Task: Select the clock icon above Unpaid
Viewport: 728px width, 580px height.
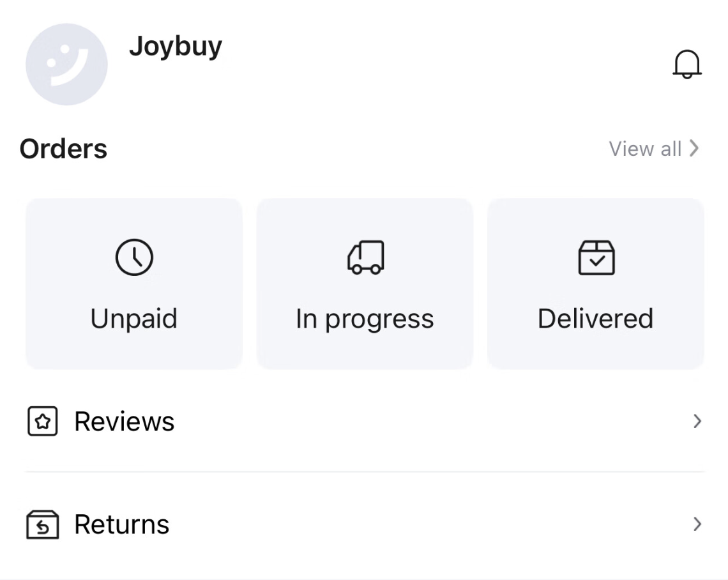Action: coord(133,257)
